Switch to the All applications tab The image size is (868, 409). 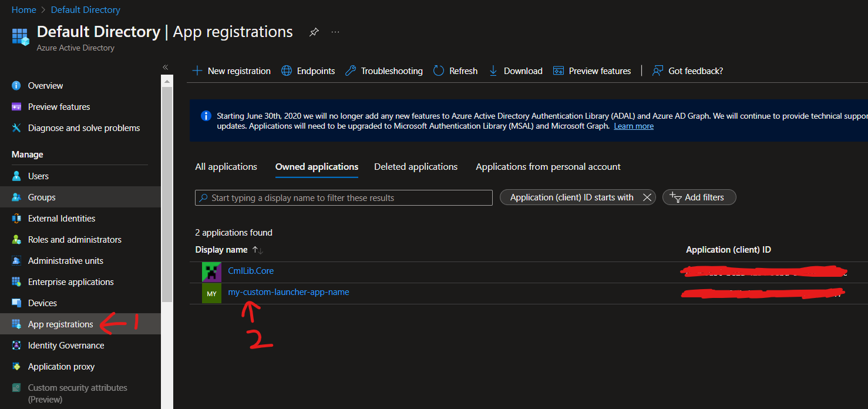pos(226,167)
